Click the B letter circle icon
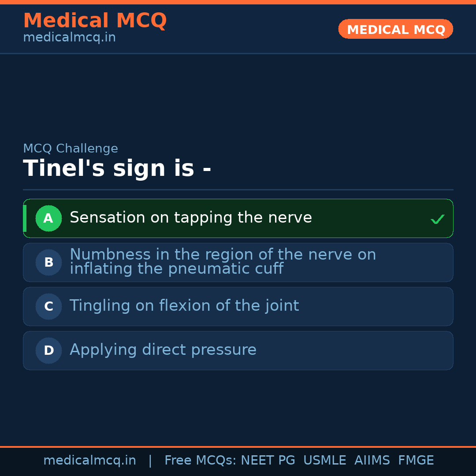The width and height of the screenshot is (476, 476). tap(48, 262)
